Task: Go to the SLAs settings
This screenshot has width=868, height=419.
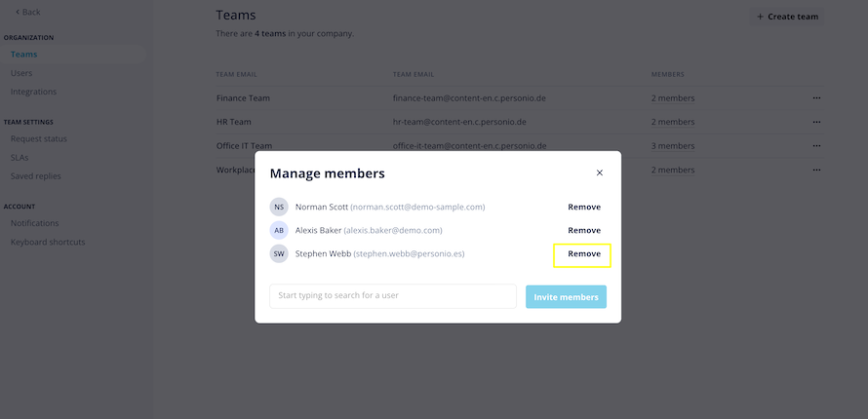Action: 20,158
